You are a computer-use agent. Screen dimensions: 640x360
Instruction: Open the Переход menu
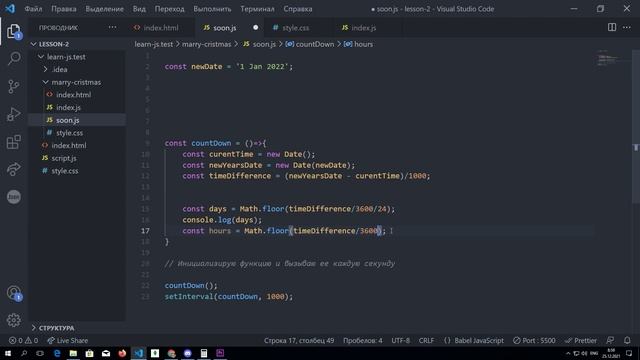pyautogui.click(x=169, y=9)
